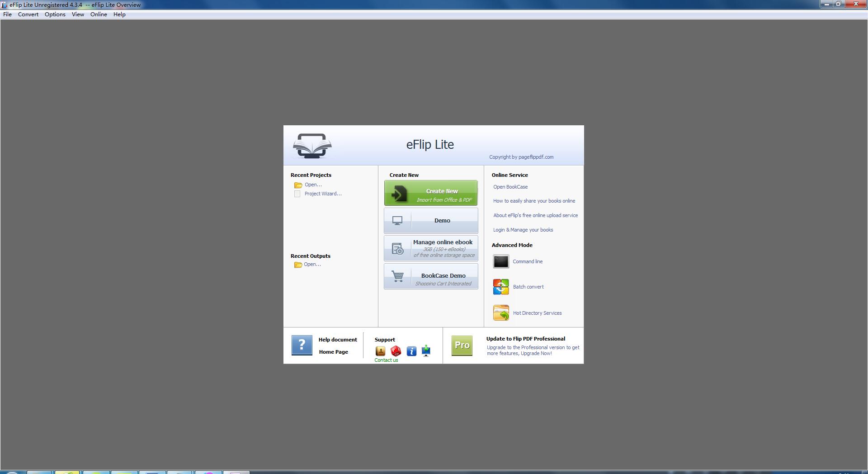The width and height of the screenshot is (868, 474).
Task: Select the Batch convert text link
Action: [x=528, y=287]
